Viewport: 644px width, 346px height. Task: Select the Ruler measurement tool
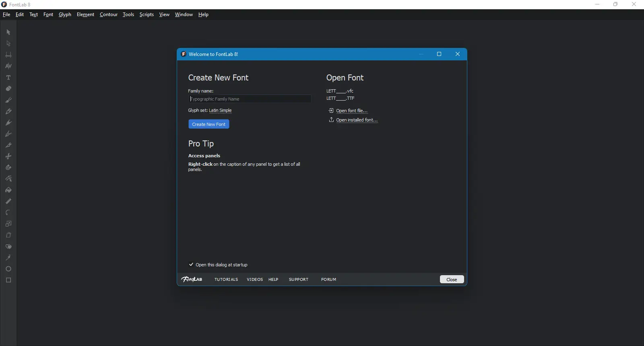coord(8,201)
